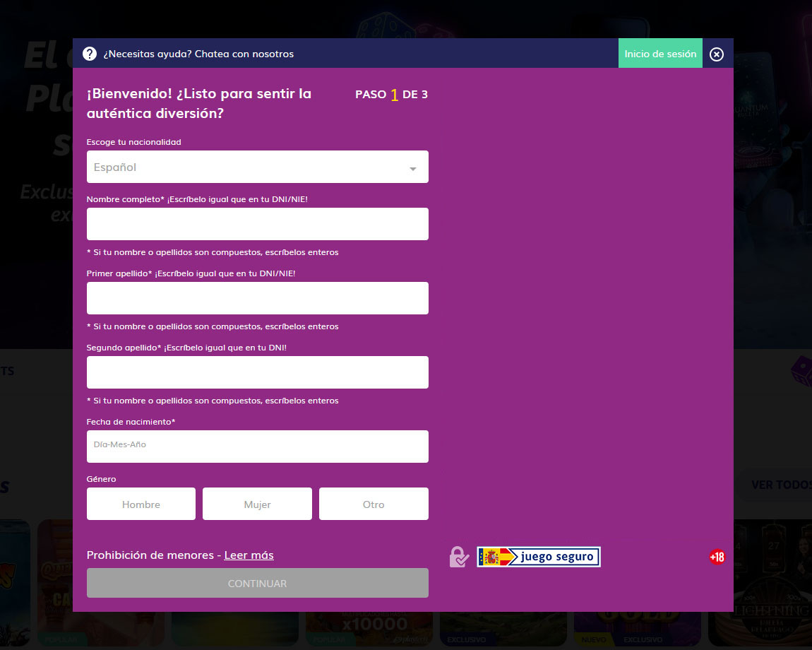Select Hombre as gender
Image resolution: width=812 pixels, height=650 pixels.
pyautogui.click(x=141, y=504)
